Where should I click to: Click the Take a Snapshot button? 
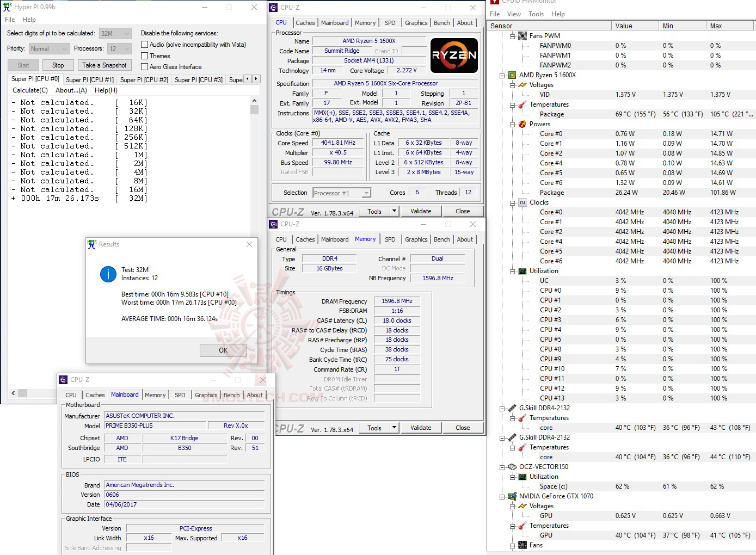click(x=105, y=65)
